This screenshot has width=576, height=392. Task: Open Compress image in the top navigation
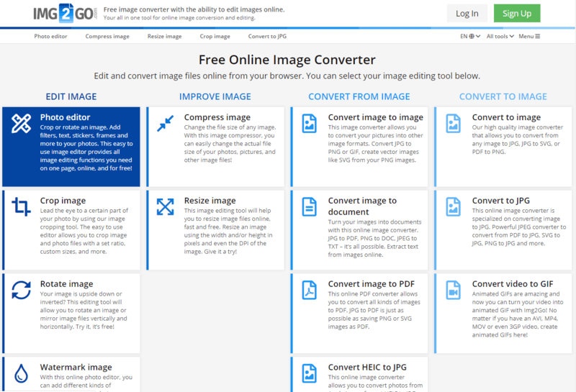(x=107, y=37)
